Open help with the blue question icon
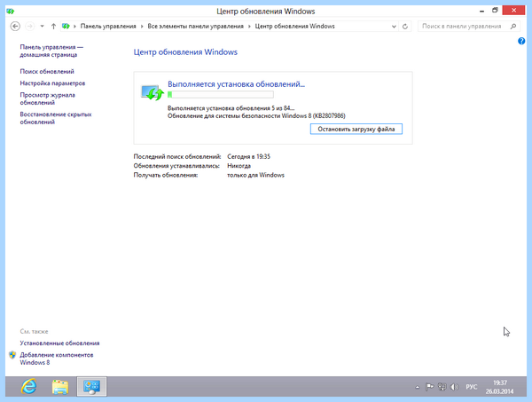 click(521, 41)
